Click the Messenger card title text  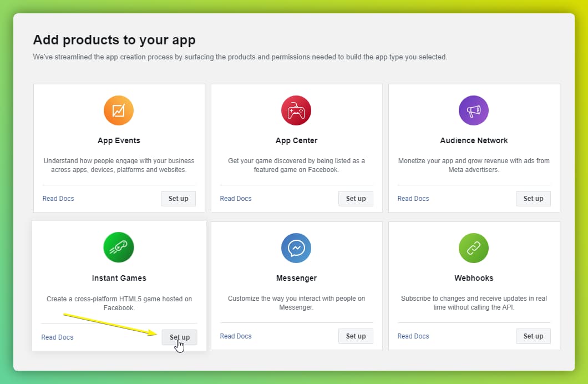296,278
